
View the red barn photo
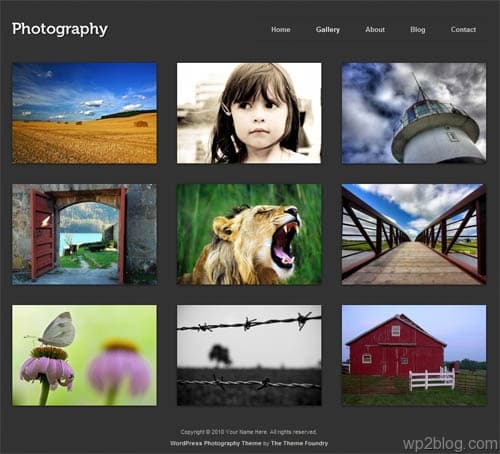pyautogui.click(x=414, y=355)
